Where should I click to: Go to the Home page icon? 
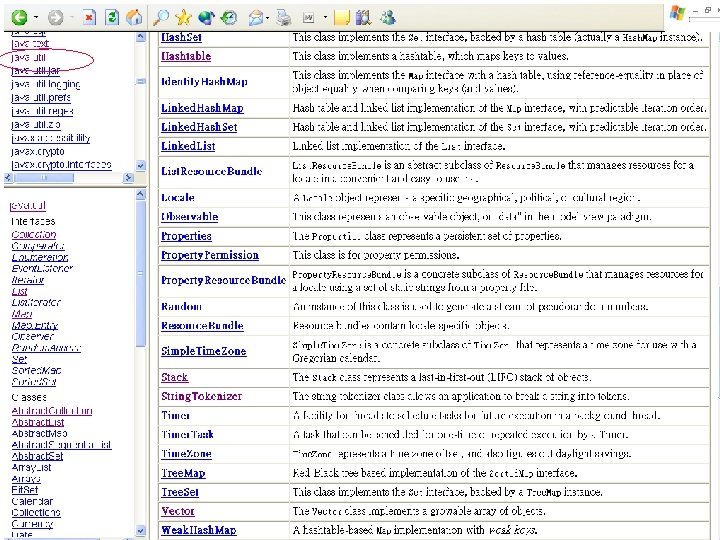(134, 17)
